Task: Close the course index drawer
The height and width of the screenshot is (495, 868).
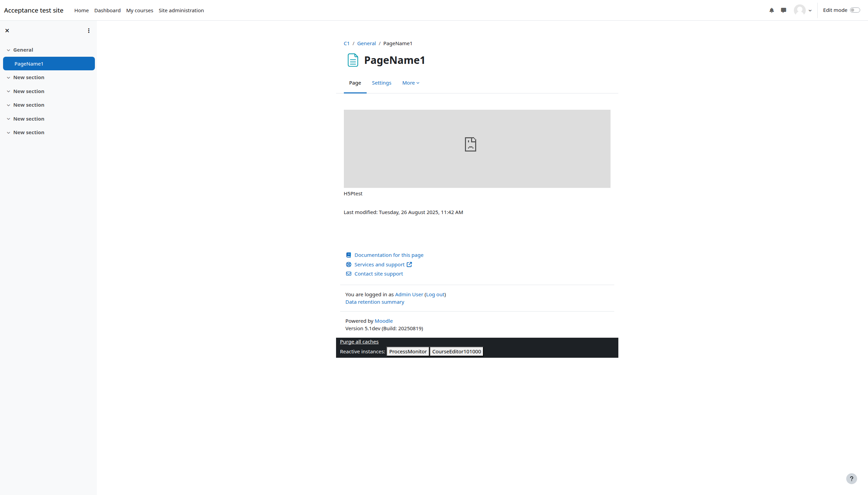Action: [x=7, y=31]
